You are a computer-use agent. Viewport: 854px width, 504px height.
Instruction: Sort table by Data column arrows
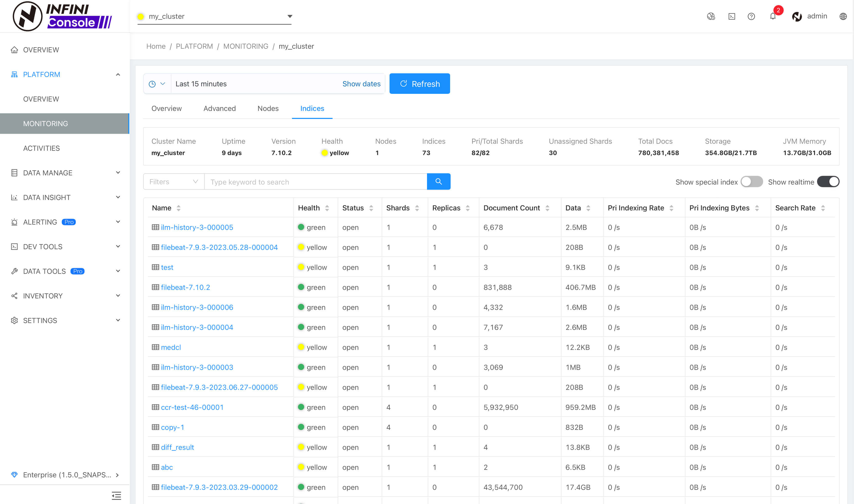pos(588,208)
